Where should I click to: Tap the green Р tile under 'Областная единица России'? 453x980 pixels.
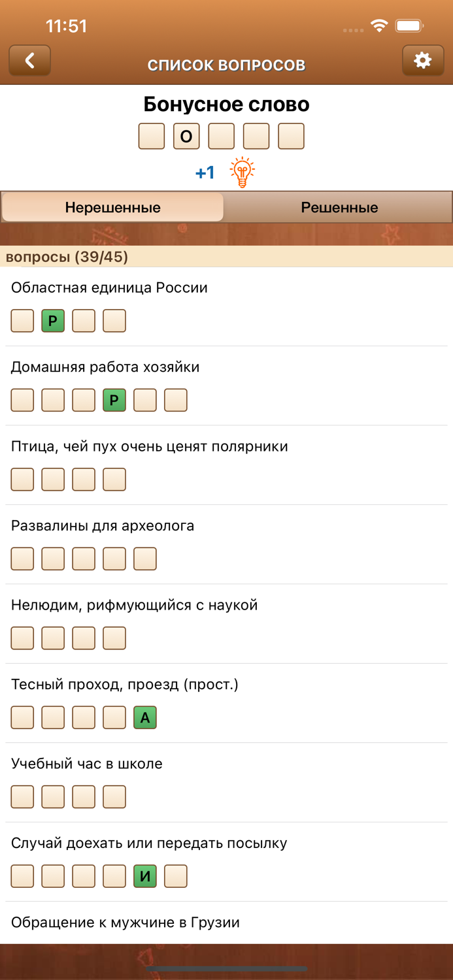[x=52, y=321]
